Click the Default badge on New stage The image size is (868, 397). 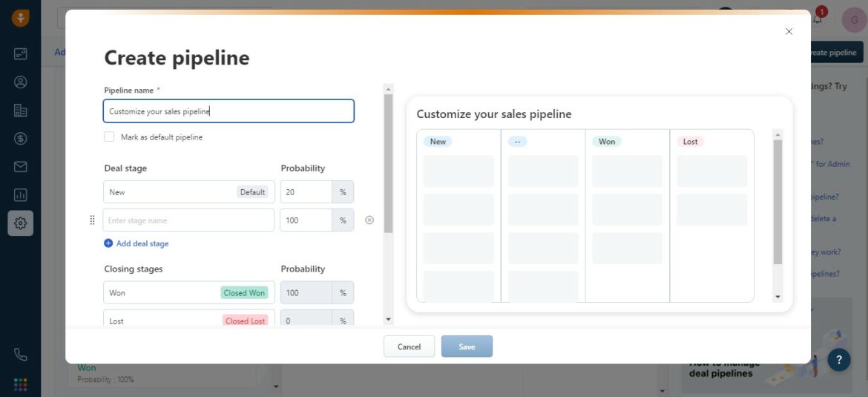(x=252, y=192)
